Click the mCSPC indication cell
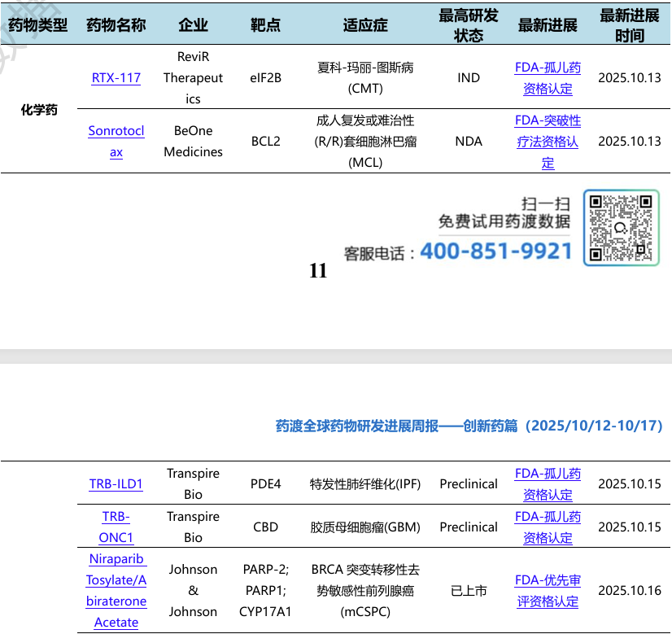This screenshot has height=634, width=672. (365, 590)
